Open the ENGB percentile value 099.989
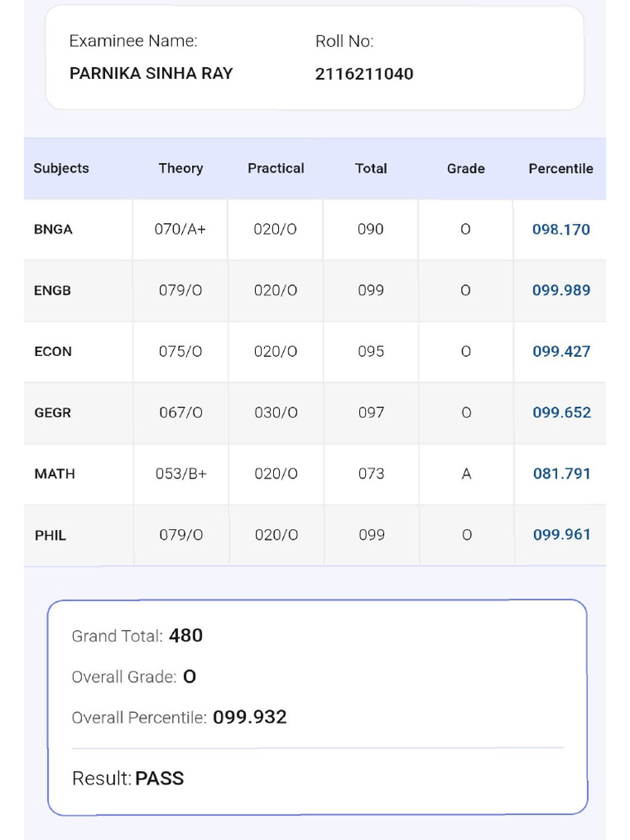This screenshot has height=840, width=630. (561, 290)
